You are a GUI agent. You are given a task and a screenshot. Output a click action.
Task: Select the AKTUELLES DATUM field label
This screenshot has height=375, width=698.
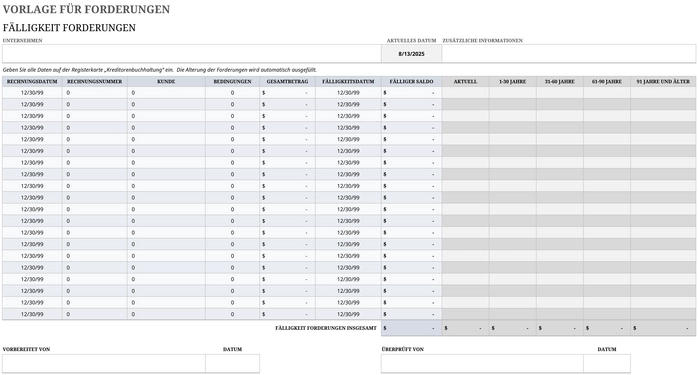pos(411,41)
